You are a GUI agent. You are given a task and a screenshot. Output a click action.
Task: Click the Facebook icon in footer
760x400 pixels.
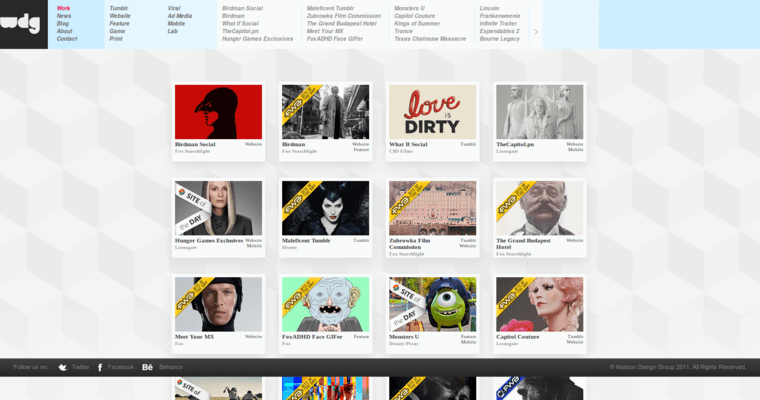pyautogui.click(x=100, y=368)
